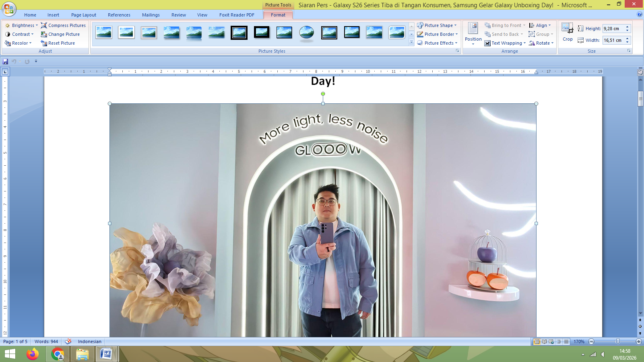The image size is (644, 362).
Task: Switch to Draft view
Action: point(566,341)
